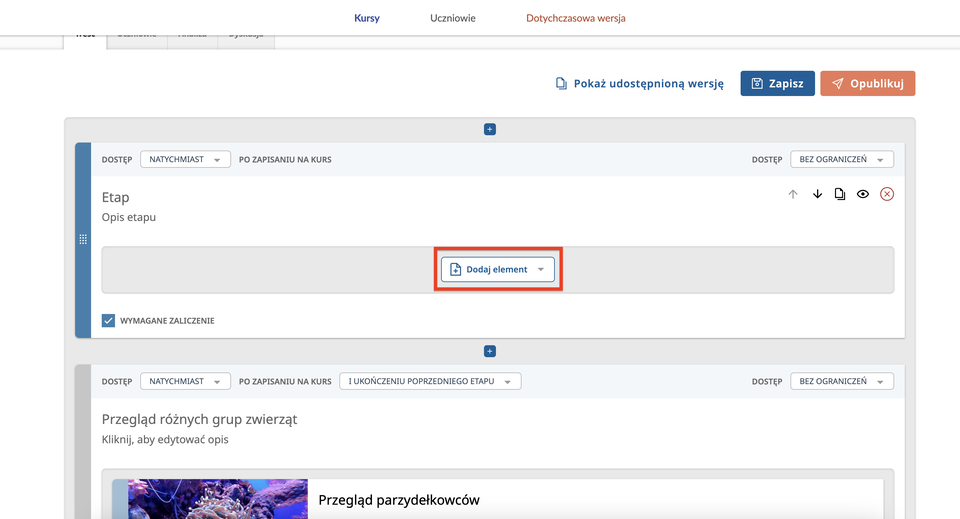The image size is (960, 519).
Task: Open the Uczniowie menu item
Action: click(x=453, y=18)
